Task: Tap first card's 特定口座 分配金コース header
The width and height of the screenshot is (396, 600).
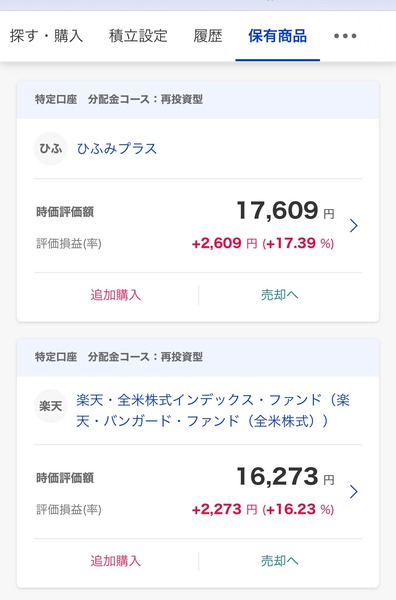Action: pos(198,99)
